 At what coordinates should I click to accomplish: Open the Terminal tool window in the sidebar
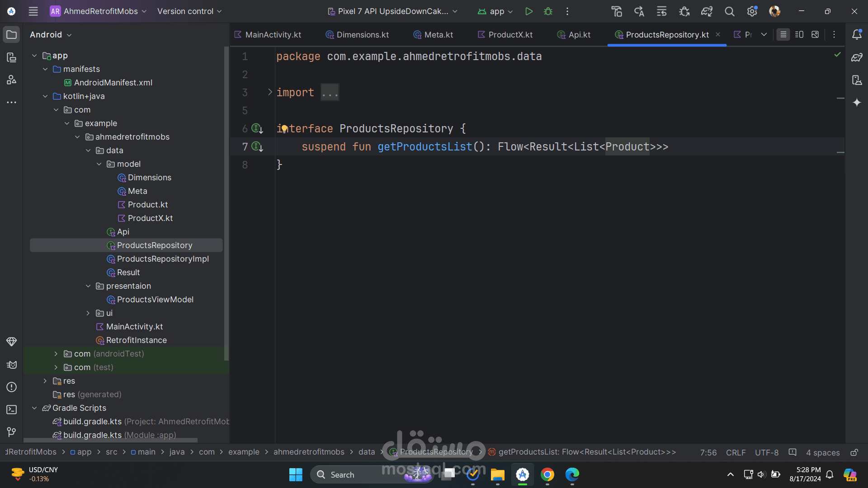[x=11, y=409]
